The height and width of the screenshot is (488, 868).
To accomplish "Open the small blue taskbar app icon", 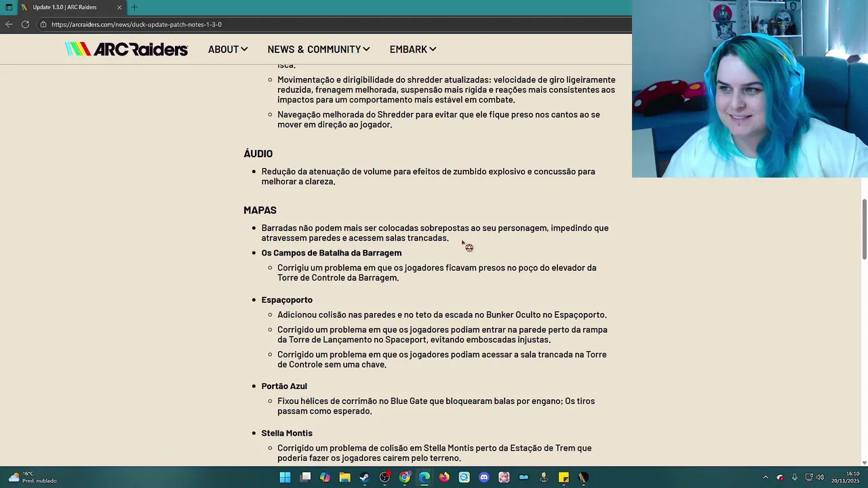I will (524, 477).
